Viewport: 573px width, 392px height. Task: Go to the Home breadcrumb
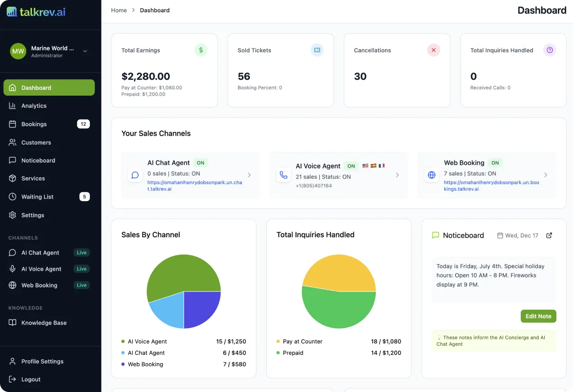[119, 10]
